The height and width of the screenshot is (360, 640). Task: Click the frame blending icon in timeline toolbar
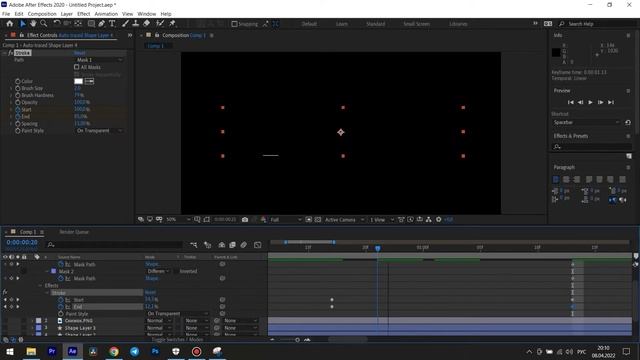tap(232, 245)
